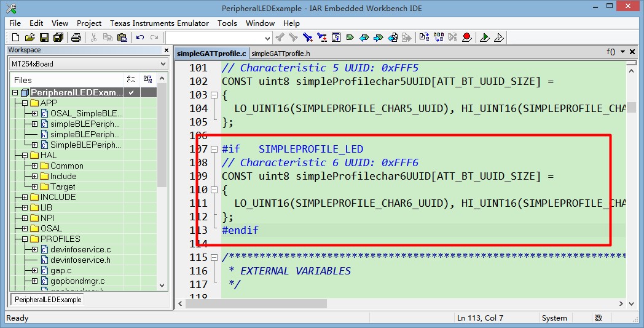Open the quick search combo box dropdown
This screenshot has height=328, width=644.
click(x=267, y=38)
